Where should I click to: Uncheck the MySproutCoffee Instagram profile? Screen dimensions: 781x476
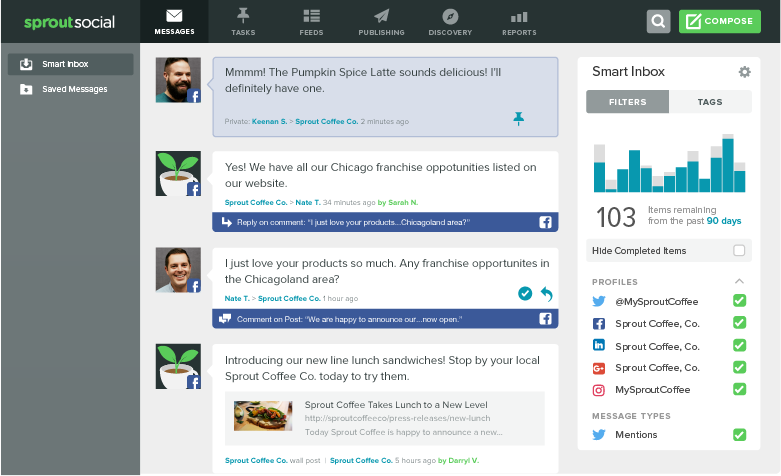[739, 389]
